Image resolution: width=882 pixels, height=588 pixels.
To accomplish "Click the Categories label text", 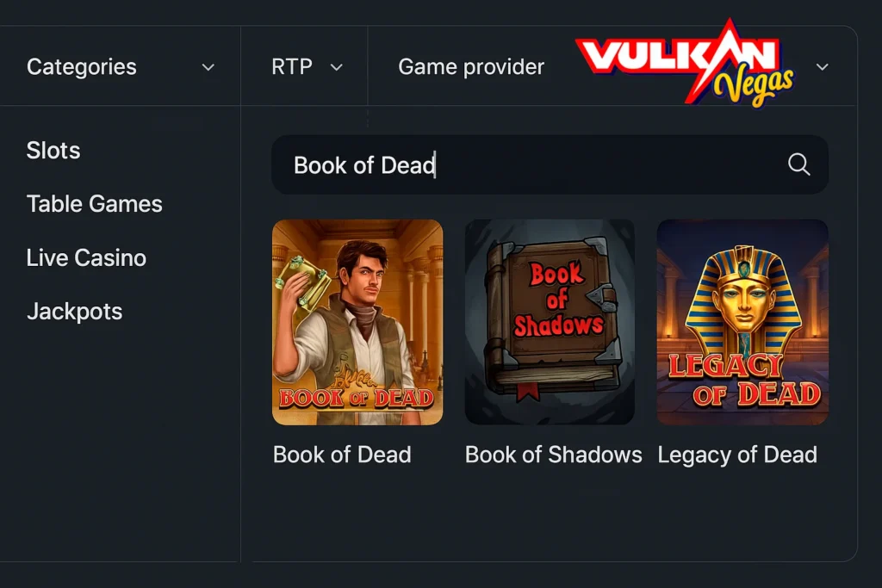I will (82, 67).
